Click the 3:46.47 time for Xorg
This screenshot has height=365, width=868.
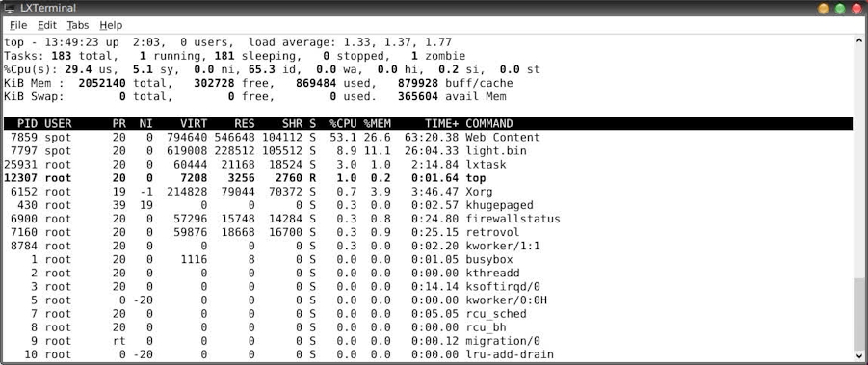coord(435,192)
